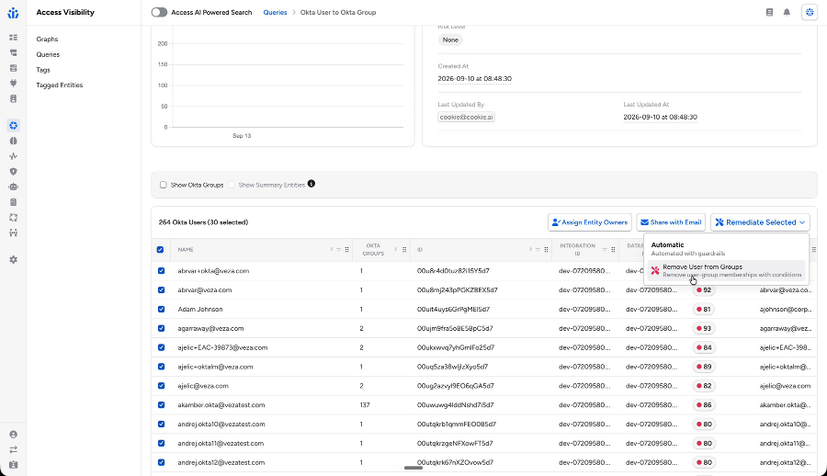Image resolution: width=827 pixels, height=476 pixels.
Task: Sort the ID column using its sort icon
Action: pos(531,250)
